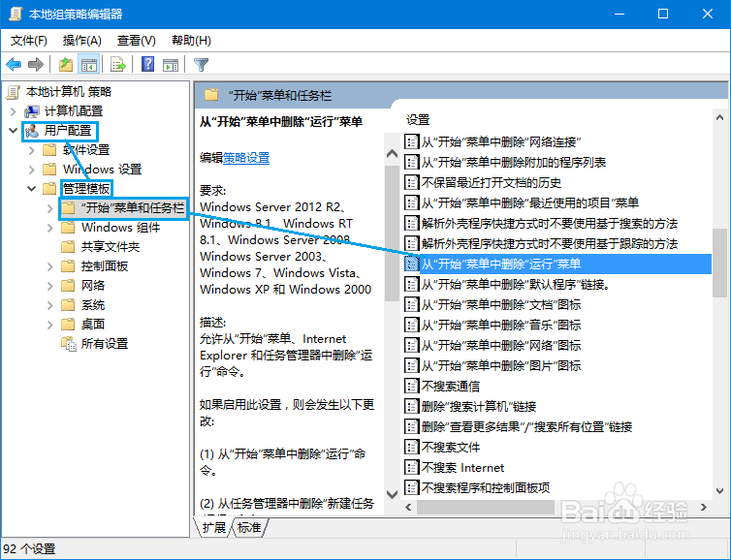This screenshot has width=731, height=560.
Task: Select 从"开始"菜单中删除"默认程序"链接 setting
Action: pos(516,284)
